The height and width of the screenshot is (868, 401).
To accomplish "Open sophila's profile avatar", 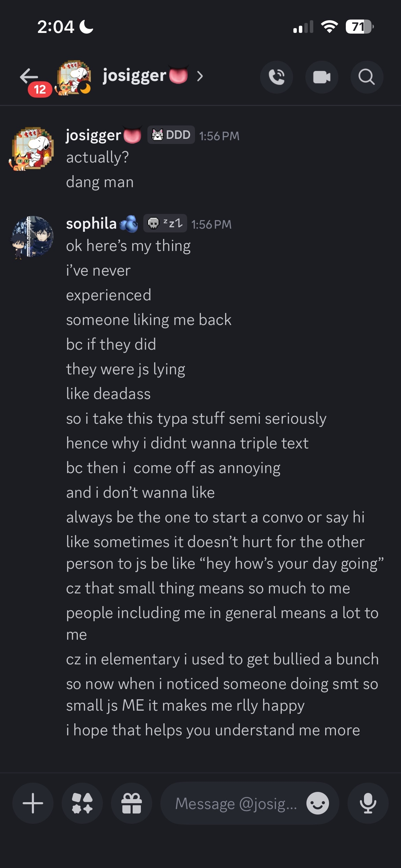I will [x=32, y=237].
